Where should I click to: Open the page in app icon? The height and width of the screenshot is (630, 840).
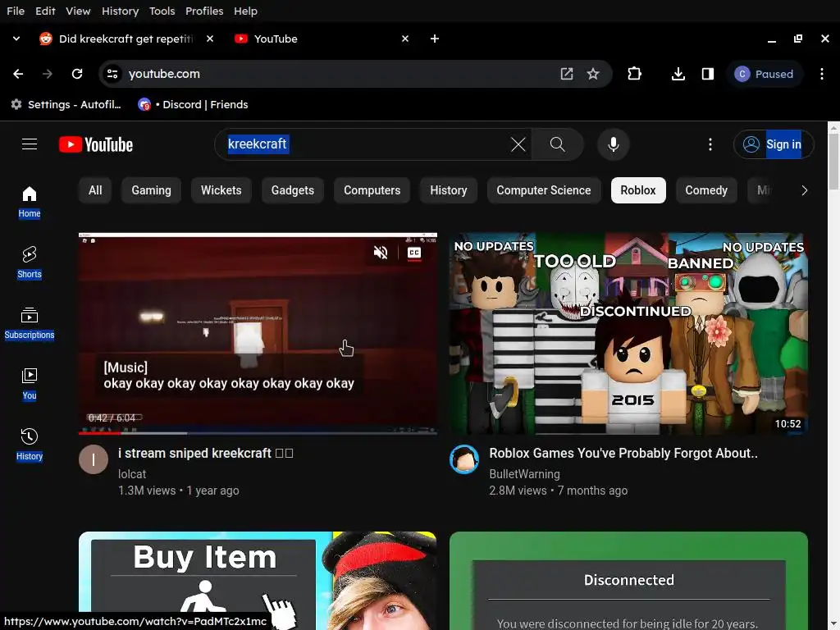566,74
